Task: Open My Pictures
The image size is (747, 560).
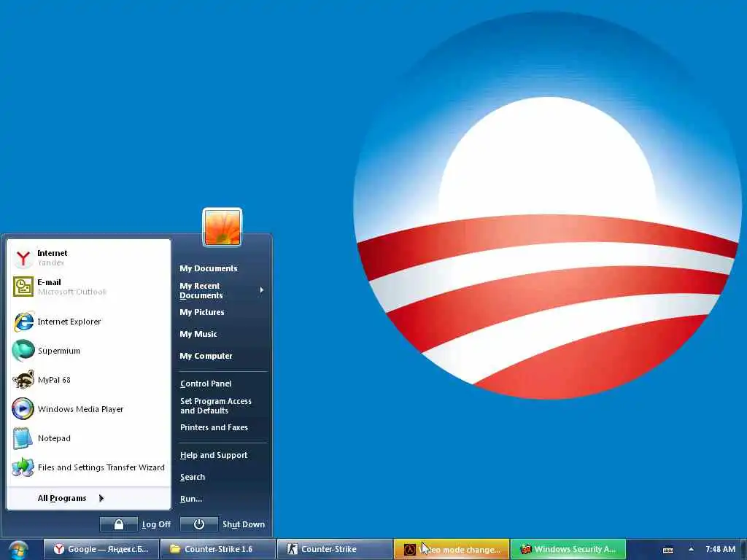Action: pyautogui.click(x=201, y=312)
